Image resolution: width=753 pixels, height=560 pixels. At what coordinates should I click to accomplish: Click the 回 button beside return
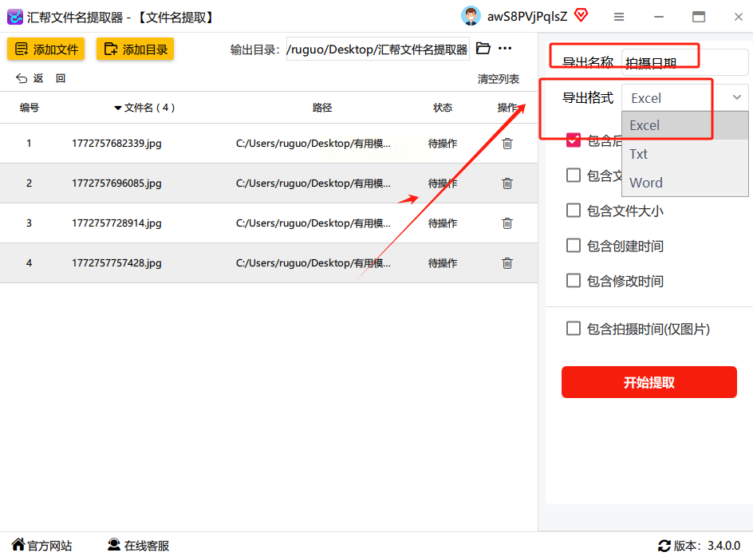pos(61,78)
